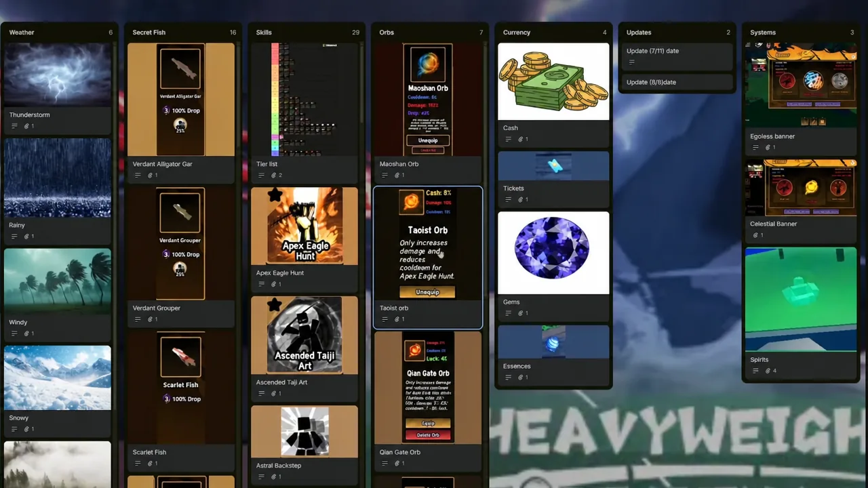Click the description icon on the Scarlet Fish card
The height and width of the screenshot is (488, 868).
pos(138,464)
